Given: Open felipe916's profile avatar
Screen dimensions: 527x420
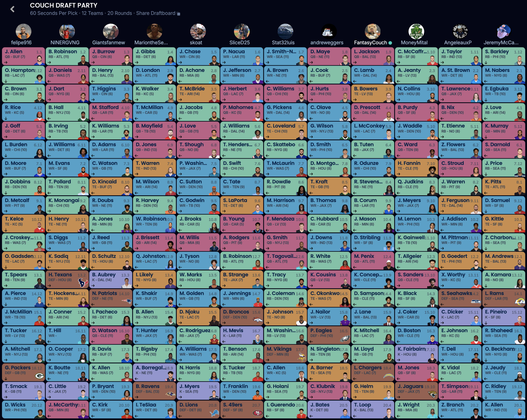Looking at the screenshot, I should pos(23,31).
